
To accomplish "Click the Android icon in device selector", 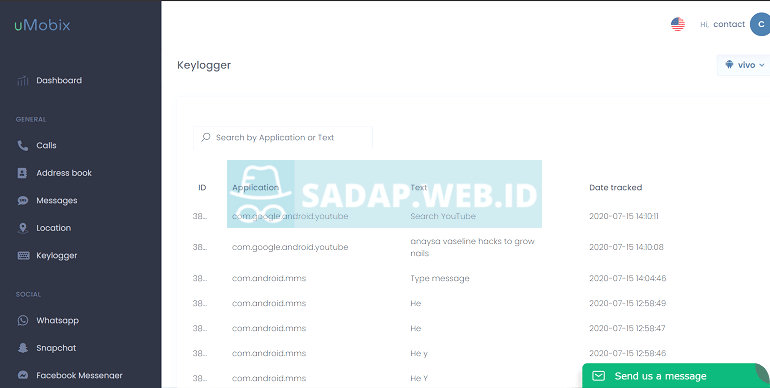I will [729, 64].
